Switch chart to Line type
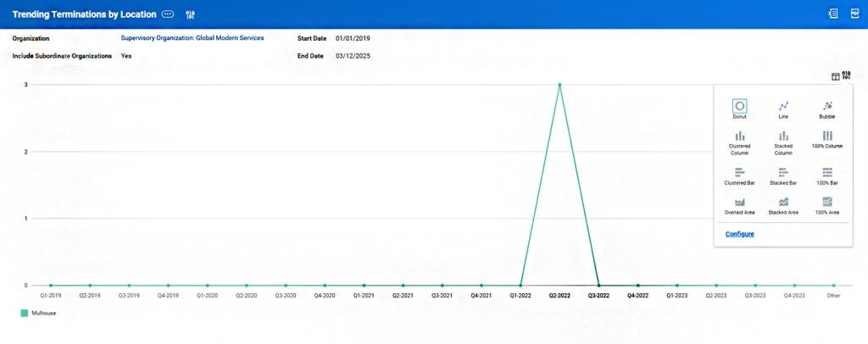 click(783, 109)
